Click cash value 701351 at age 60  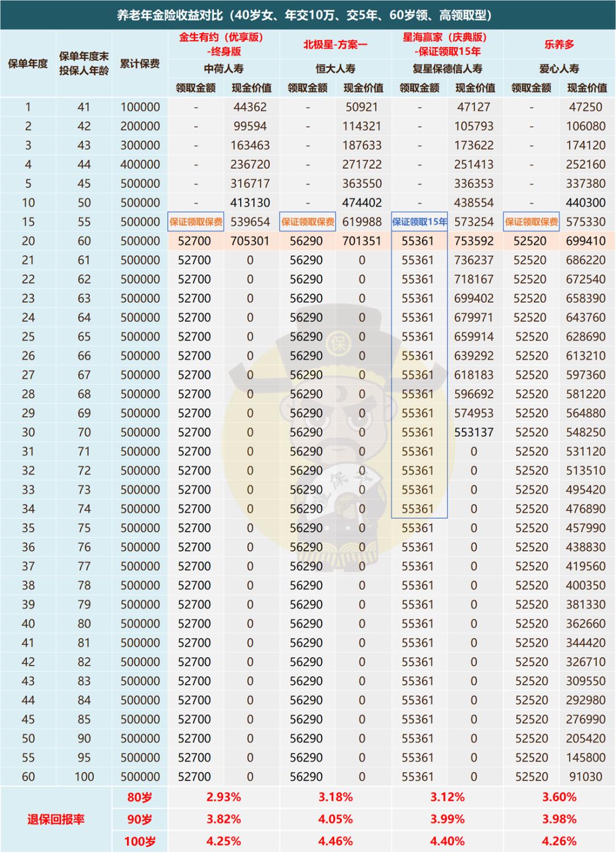pos(362,241)
